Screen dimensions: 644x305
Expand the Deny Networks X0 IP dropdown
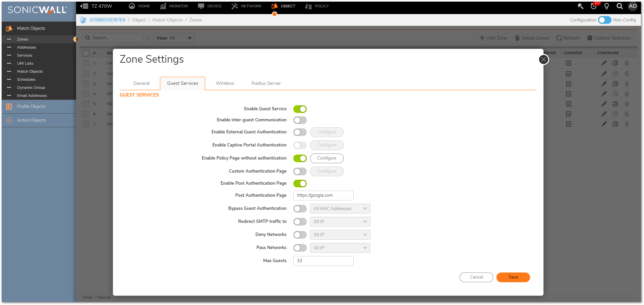click(x=340, y=235)
